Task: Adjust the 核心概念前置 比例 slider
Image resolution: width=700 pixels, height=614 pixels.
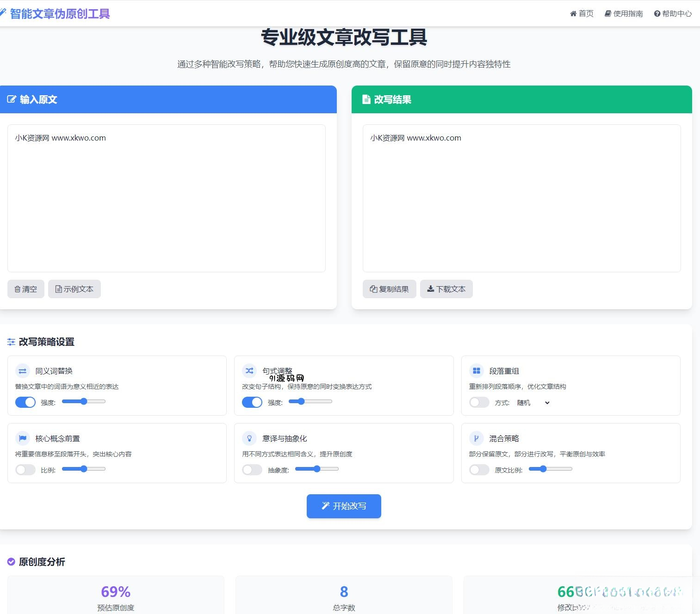Action: pyautogui.click(x=84, y=469)
